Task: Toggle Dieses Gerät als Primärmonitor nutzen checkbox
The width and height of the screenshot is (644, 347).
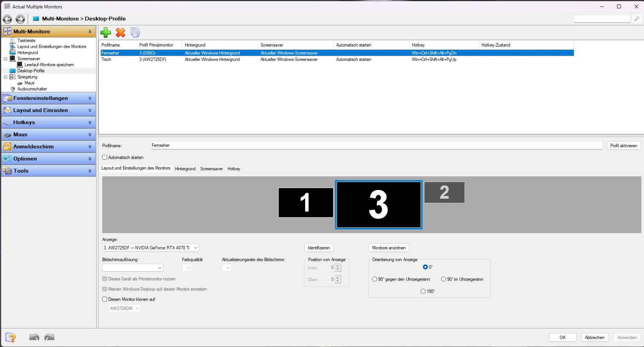Action: (x=105, y=279)
